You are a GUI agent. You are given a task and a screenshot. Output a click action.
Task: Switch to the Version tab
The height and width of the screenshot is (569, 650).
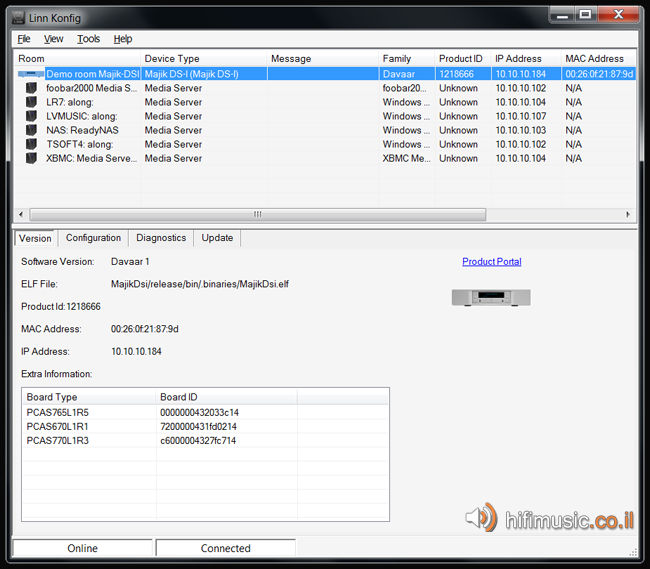(x=35, y=238)
